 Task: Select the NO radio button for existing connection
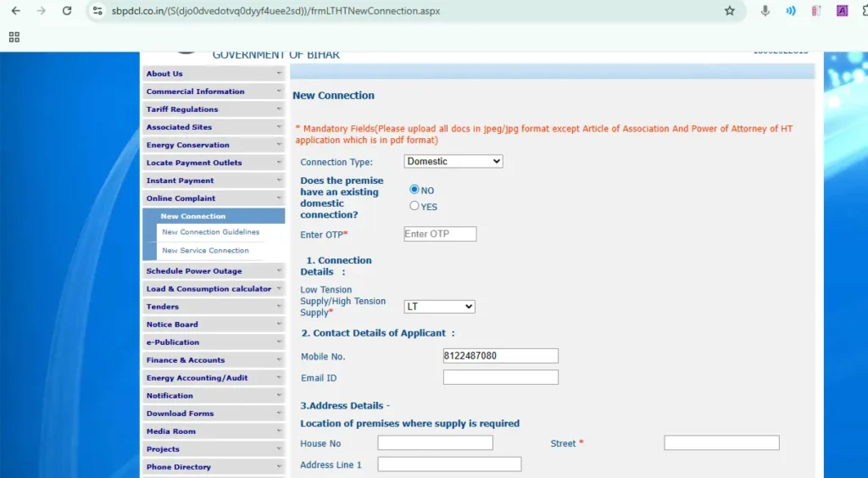415,190
